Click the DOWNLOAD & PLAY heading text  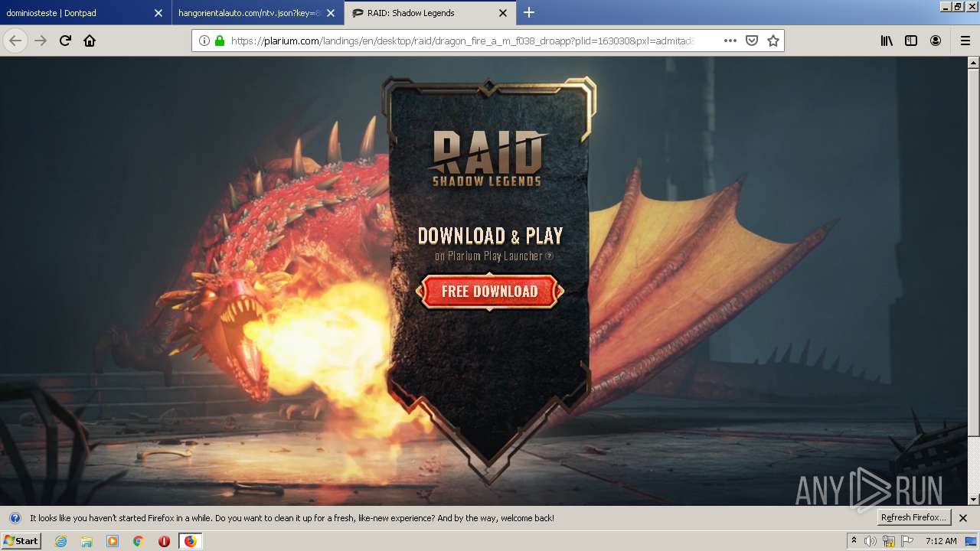(x=490, y=236)
